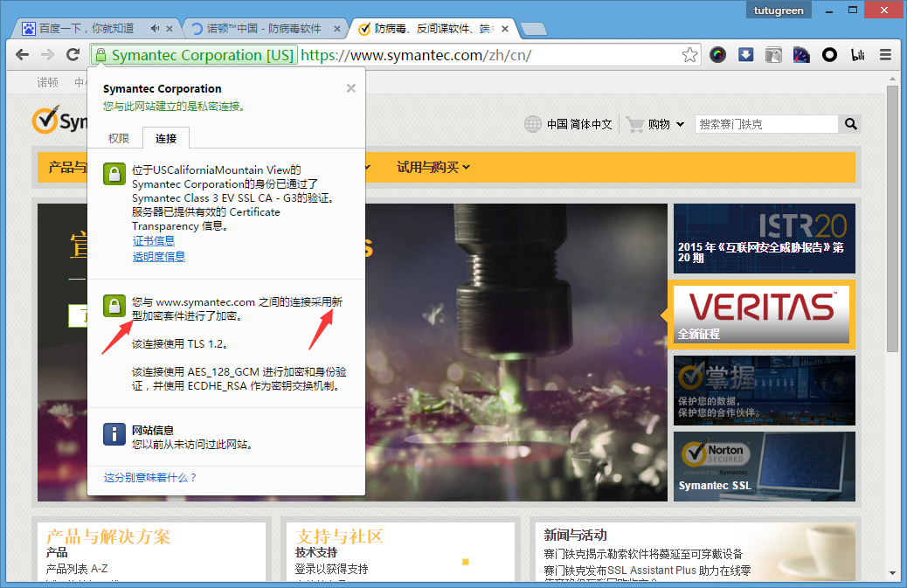Click the 产品与解决方案 heading

(108, 536)
